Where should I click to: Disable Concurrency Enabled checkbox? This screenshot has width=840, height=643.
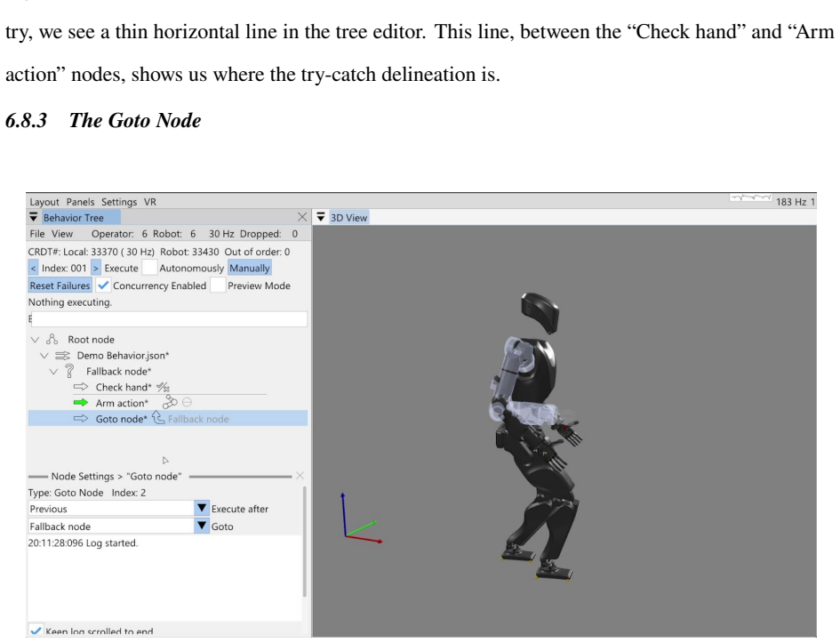[103, 285]
